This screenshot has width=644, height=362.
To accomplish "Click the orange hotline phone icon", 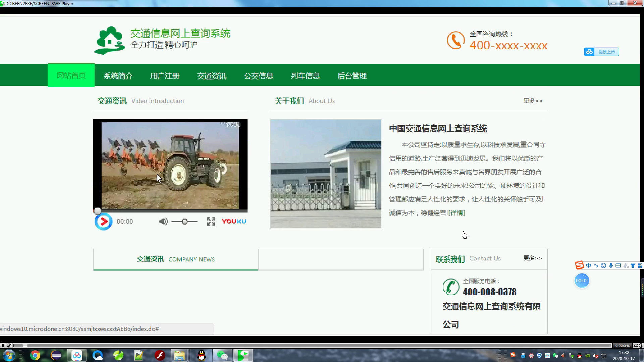I will 455,40.
